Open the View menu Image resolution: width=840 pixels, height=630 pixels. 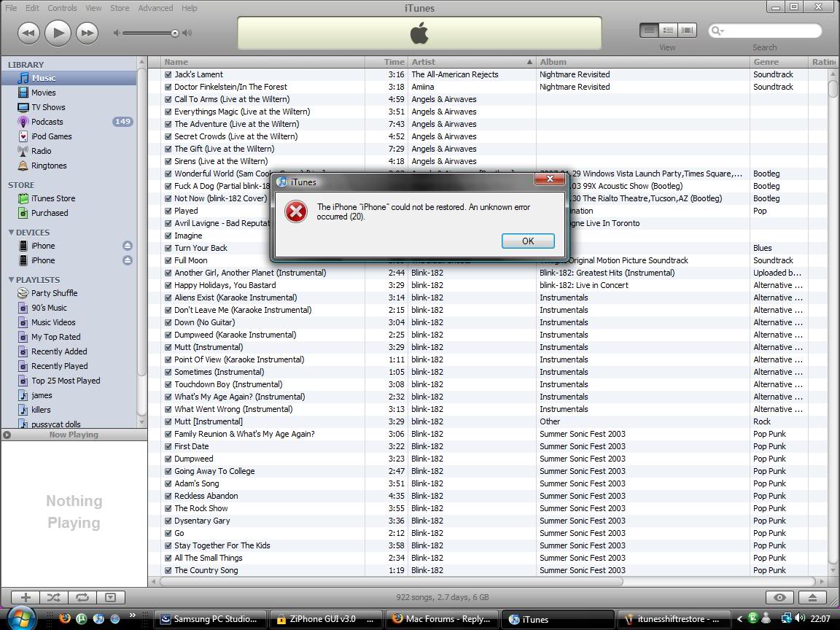(93, 8)
